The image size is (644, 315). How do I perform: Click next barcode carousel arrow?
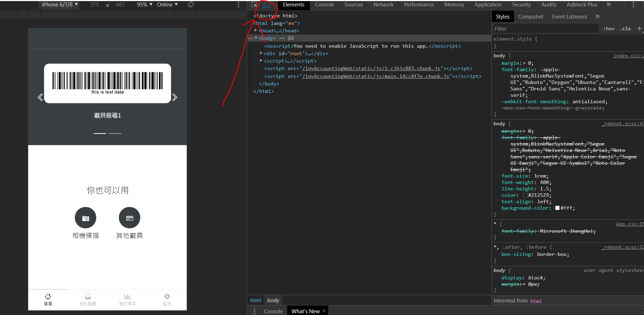175,97
